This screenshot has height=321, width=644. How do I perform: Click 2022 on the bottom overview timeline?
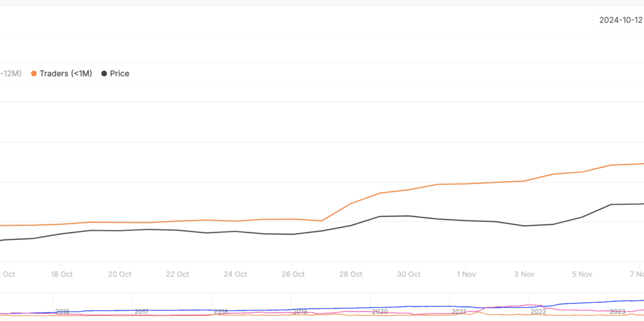click(538, 312)
